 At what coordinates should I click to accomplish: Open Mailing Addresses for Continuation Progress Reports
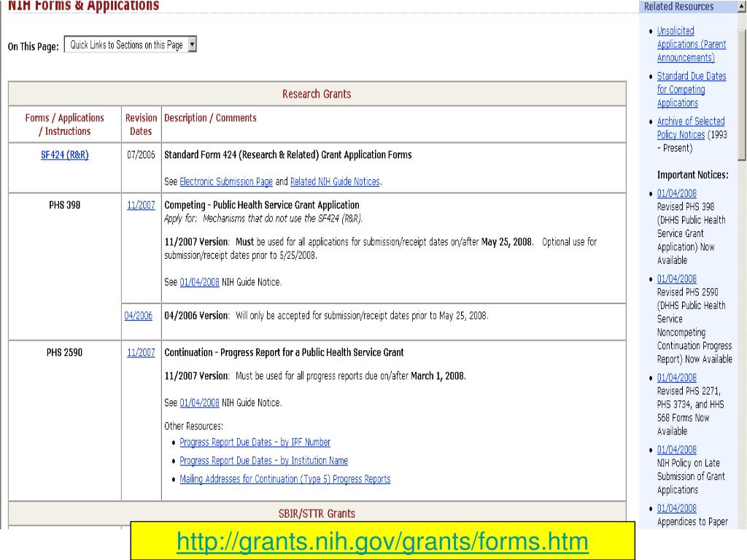point(285,479)
